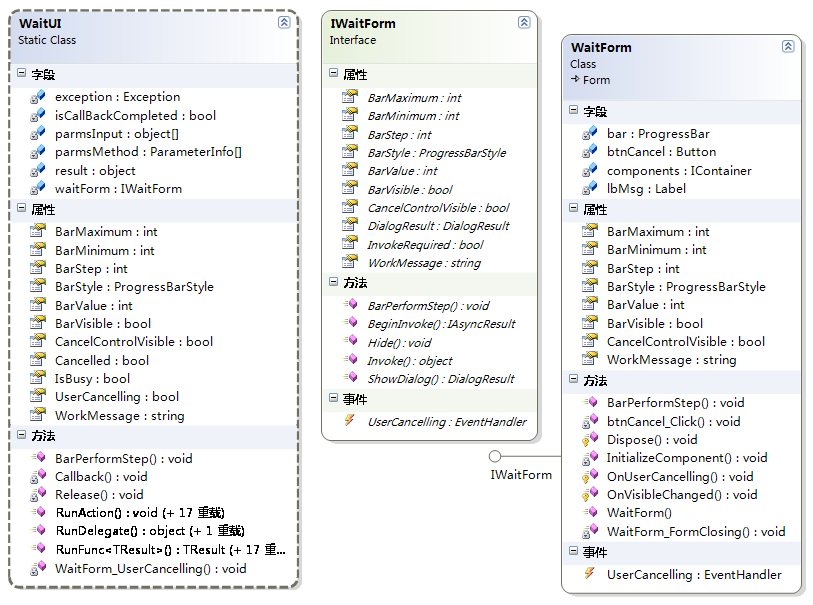The height and width of the screenshot is (605, 813).
Task: Click the field icon beside parmsInput
Action: [38, 134]
